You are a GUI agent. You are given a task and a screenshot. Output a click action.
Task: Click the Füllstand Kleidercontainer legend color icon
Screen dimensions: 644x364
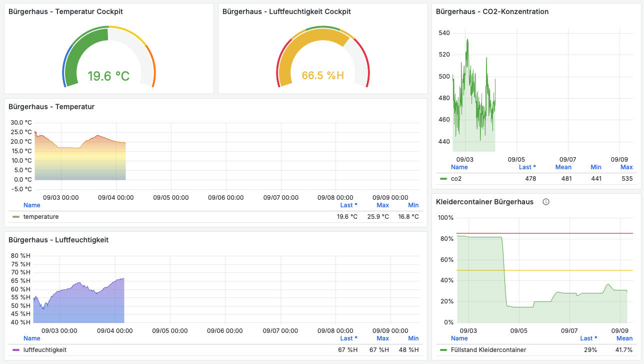443,350
